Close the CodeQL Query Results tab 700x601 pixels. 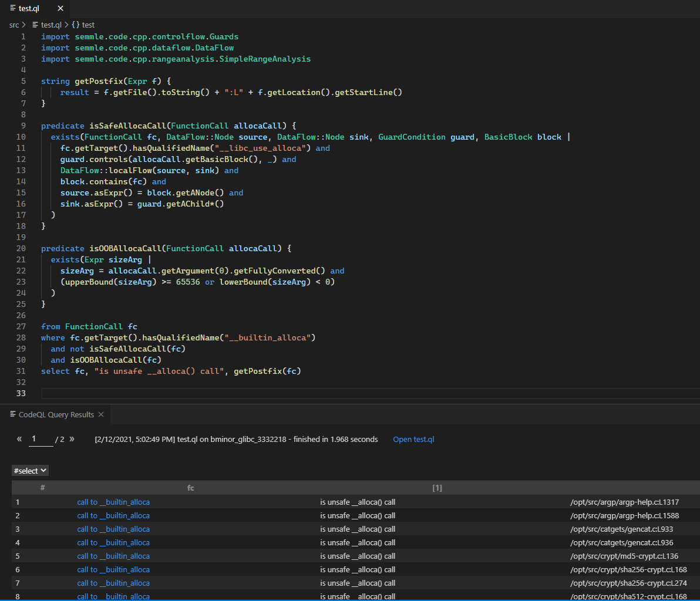coord(101,414)
